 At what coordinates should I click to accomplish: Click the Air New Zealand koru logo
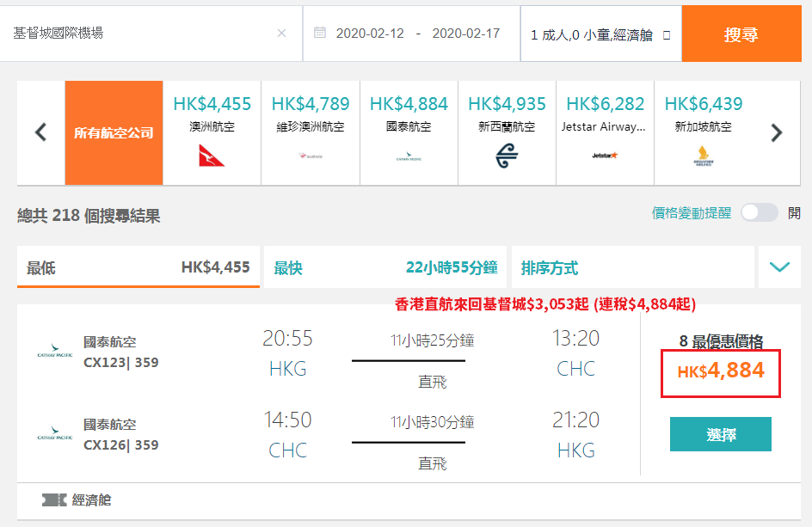click(507, 156)
